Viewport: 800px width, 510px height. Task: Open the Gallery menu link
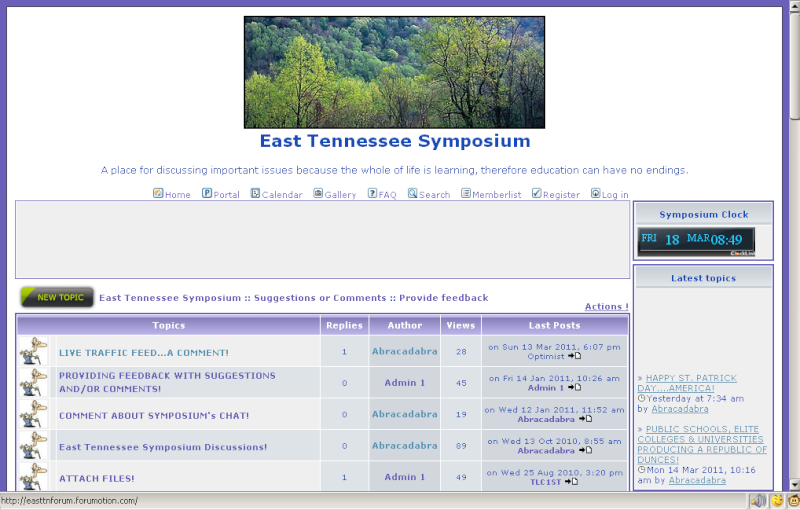point(340,195)
